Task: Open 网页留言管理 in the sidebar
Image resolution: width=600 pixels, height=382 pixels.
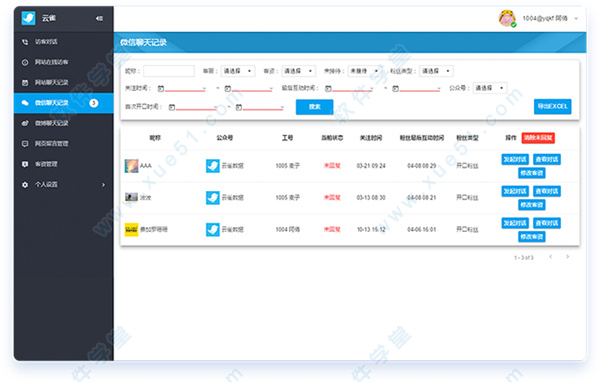Action: [51, 144]
